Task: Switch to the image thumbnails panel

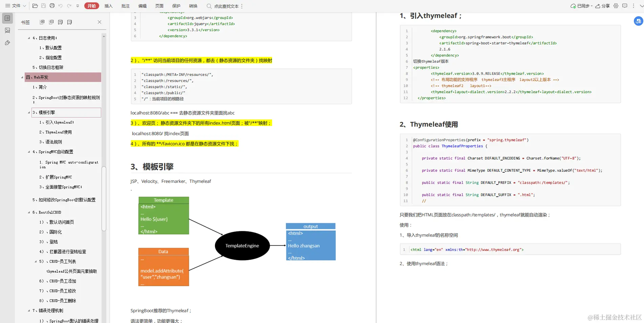Action: 7,30
